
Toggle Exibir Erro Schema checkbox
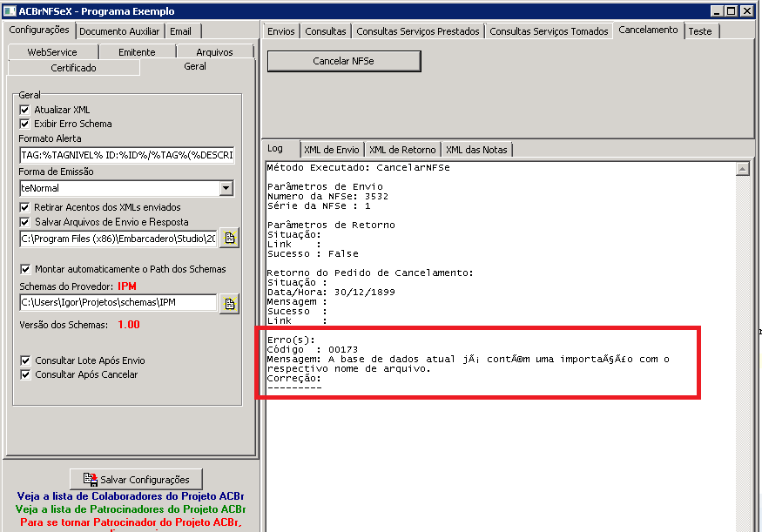[24, 124]
